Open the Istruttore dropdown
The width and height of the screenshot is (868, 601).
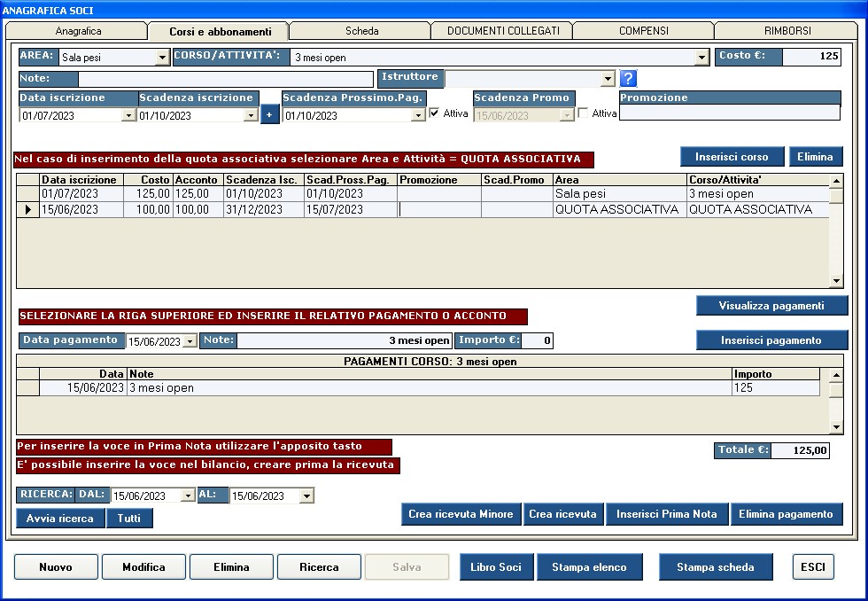coord(608,79)
